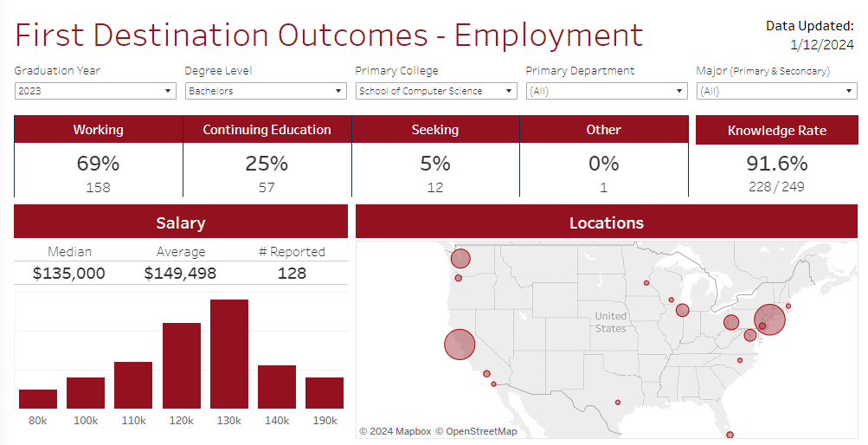
Task: Click the tallest 130k salary bar
Action: 229,354
